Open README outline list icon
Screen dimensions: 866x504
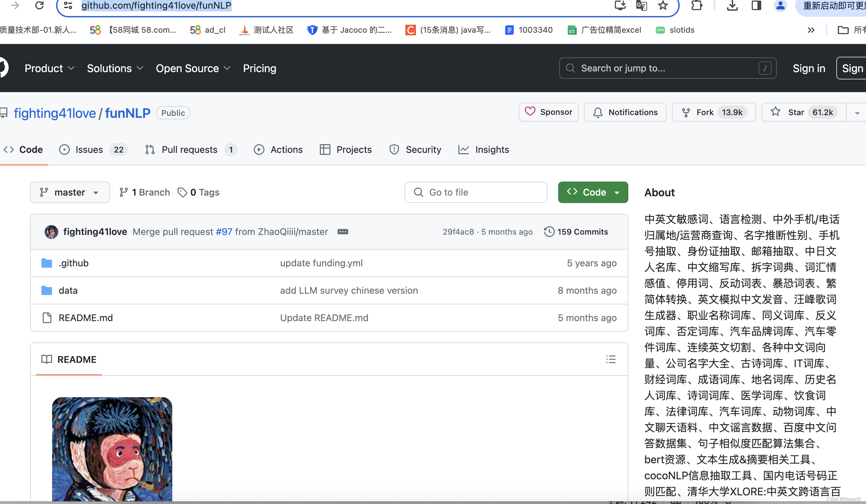coord(611,359)
